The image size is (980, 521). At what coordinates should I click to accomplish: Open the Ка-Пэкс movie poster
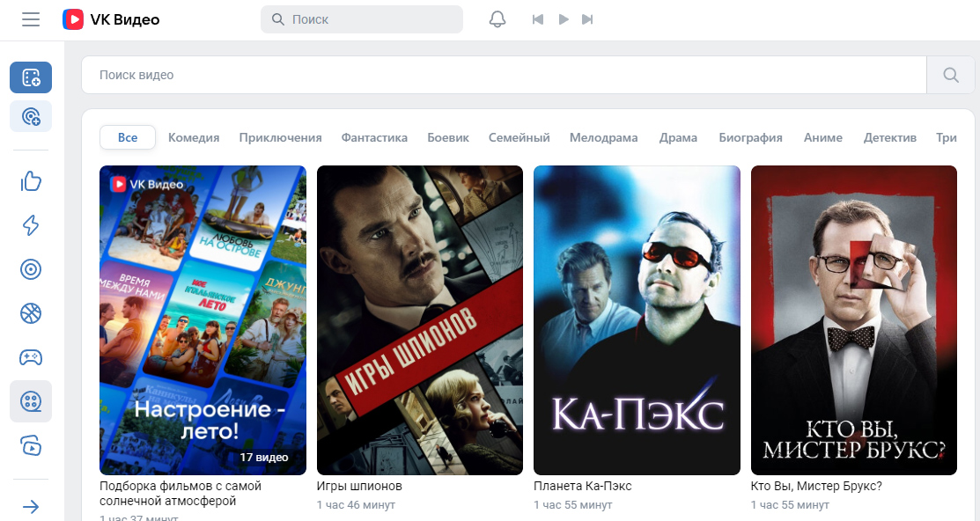[637, 319]
